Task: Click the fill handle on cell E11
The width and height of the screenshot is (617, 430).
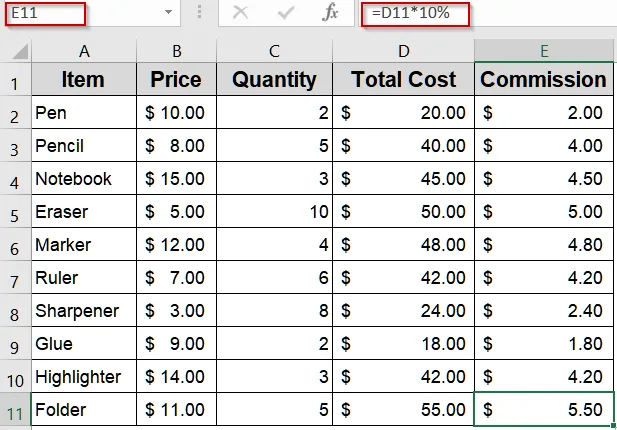Action: click(613, 425)
